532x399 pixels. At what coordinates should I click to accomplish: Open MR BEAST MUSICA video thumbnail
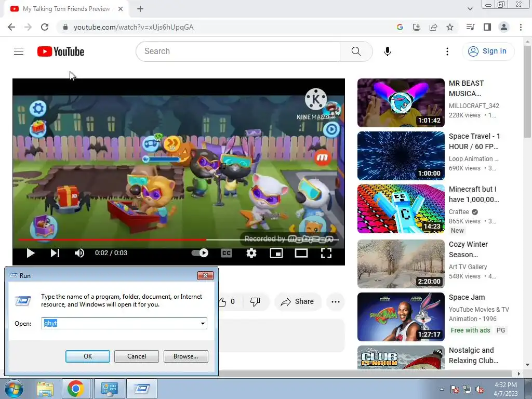401,103
